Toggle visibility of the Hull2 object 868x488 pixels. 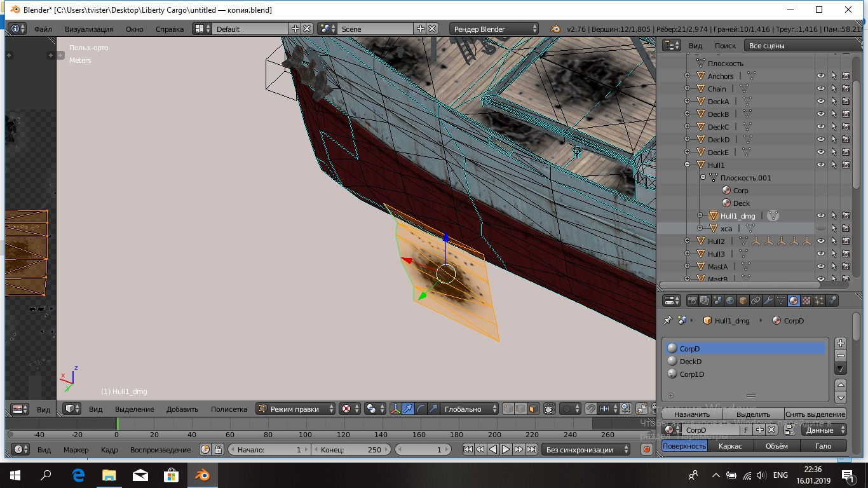point(820,241)
